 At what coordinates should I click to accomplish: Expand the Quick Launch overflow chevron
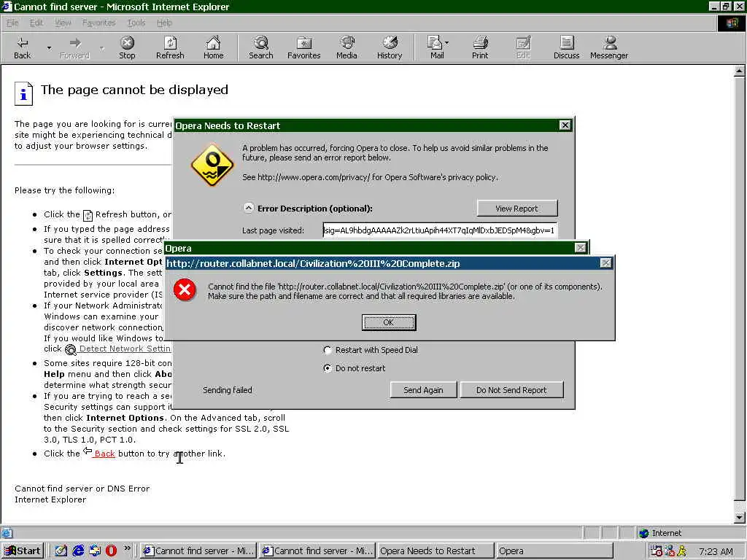coord(128,548)
